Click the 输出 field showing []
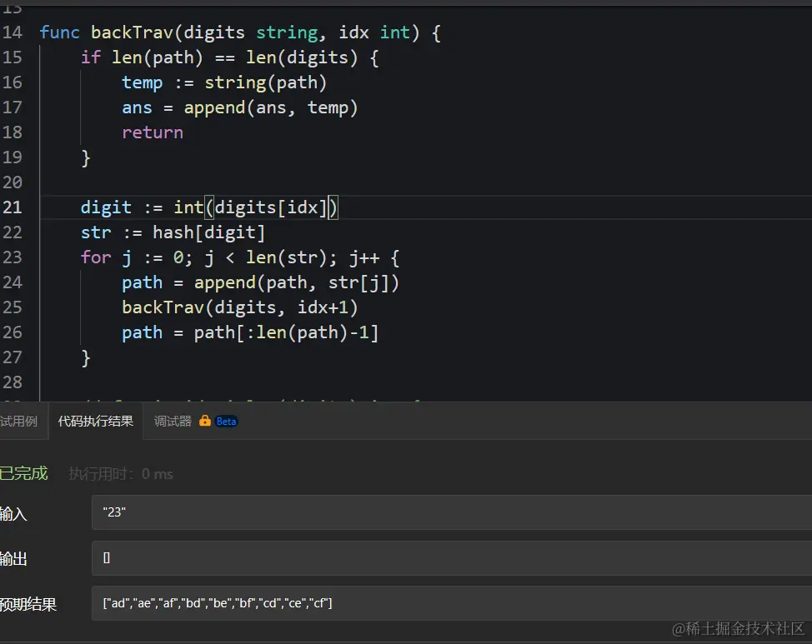This screenshot has height=644, width=812. (452, 558)
